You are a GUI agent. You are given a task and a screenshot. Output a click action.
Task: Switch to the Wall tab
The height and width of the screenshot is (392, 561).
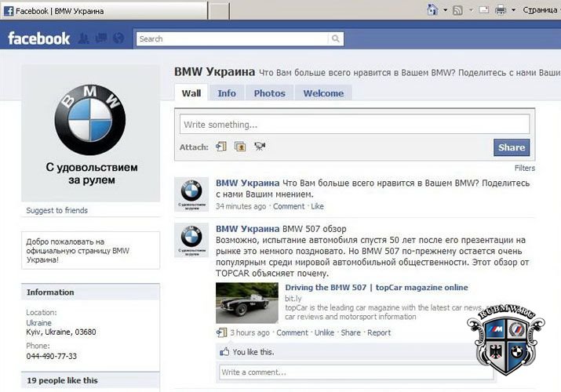191,93
